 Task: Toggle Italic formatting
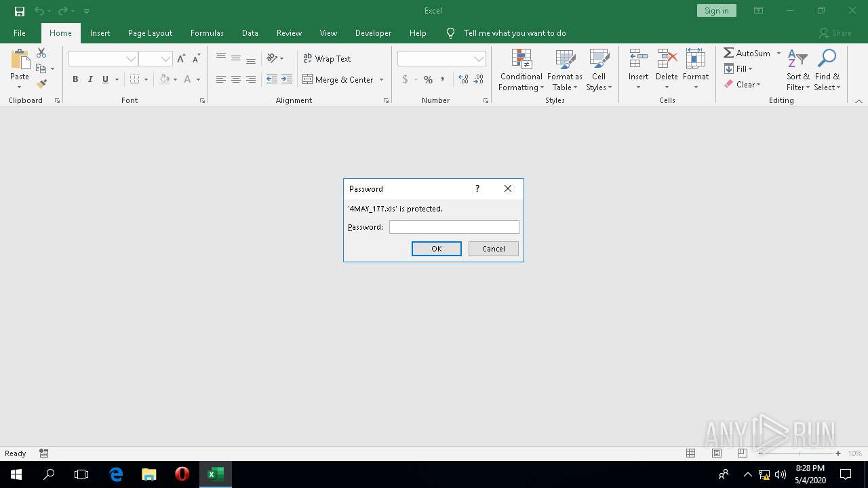(x=90, y=79)
